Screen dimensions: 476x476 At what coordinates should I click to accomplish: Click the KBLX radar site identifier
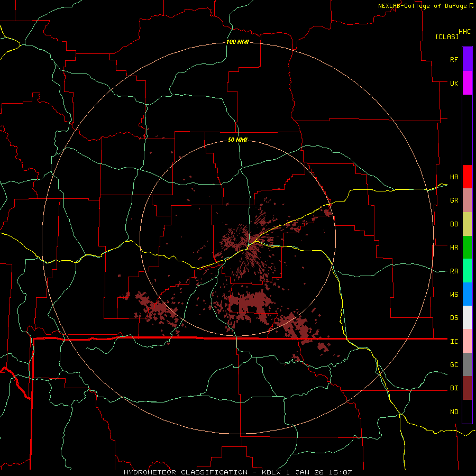pos(271,472)
